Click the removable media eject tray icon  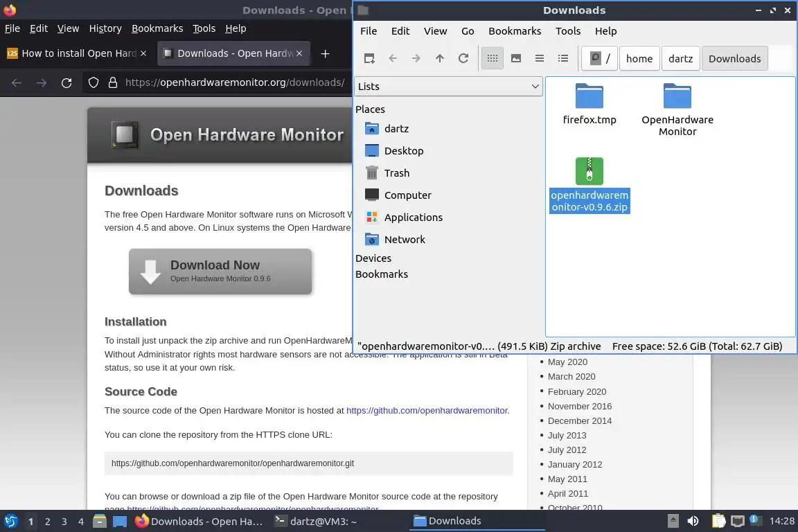[673, 521]
